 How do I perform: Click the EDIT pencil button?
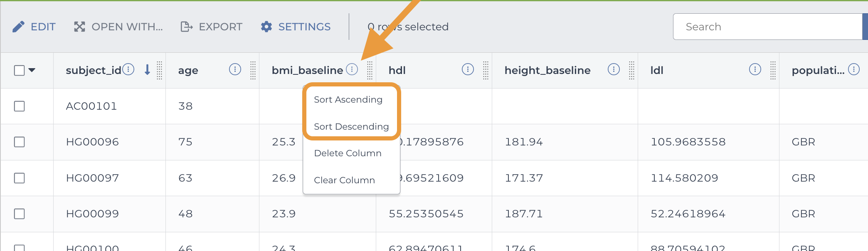[34, 27]
